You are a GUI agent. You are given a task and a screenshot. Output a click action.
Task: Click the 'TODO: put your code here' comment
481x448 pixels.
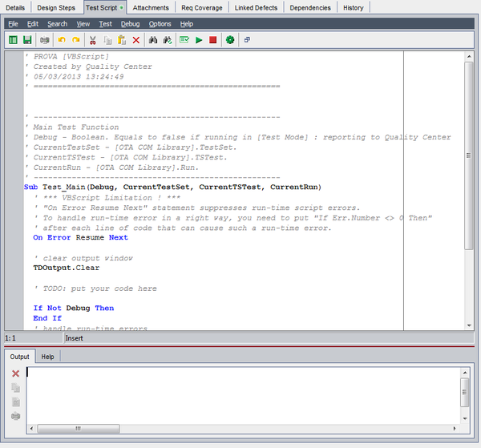[96, 289]
